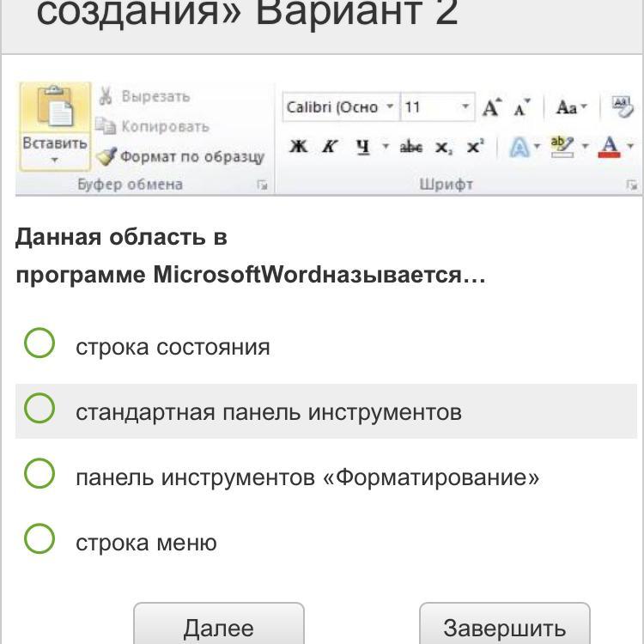Open the Calibri font name dropdown

(x=389, y=106)
